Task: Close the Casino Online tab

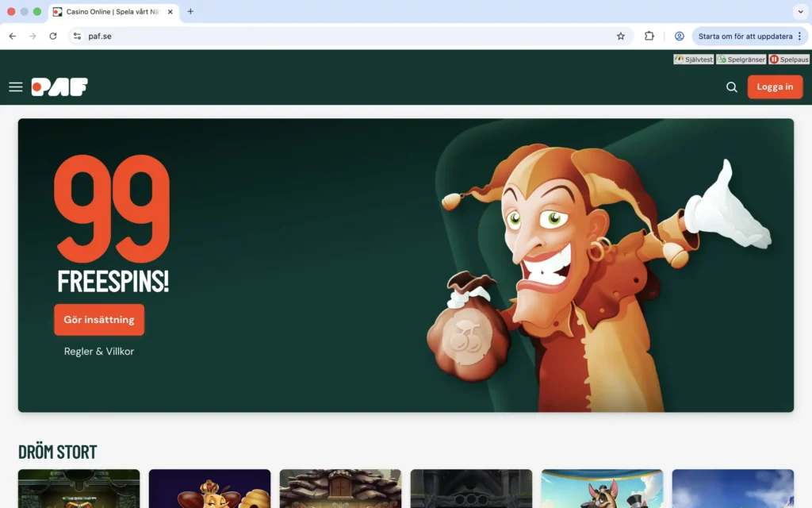Action: 170,12
